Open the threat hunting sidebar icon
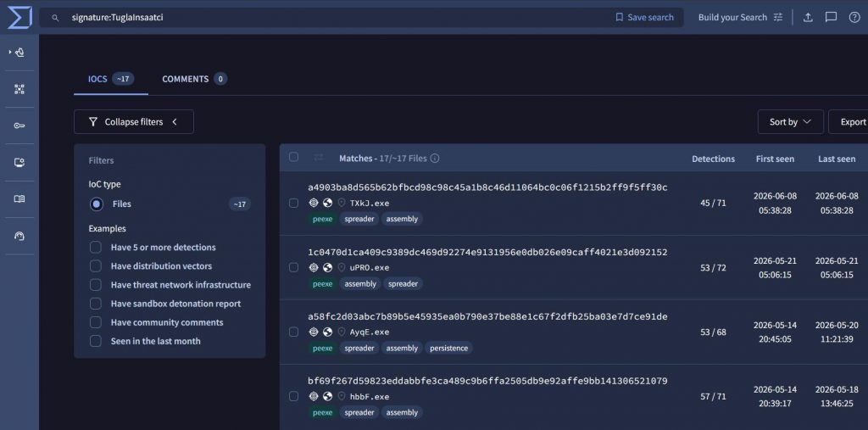 click(x=19, y=53)
